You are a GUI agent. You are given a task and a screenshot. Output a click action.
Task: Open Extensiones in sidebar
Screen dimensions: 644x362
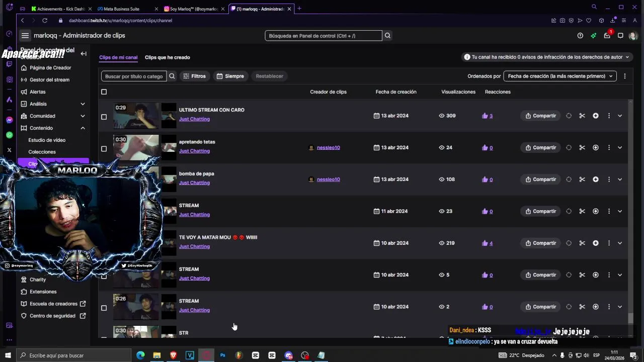(43, 292)
